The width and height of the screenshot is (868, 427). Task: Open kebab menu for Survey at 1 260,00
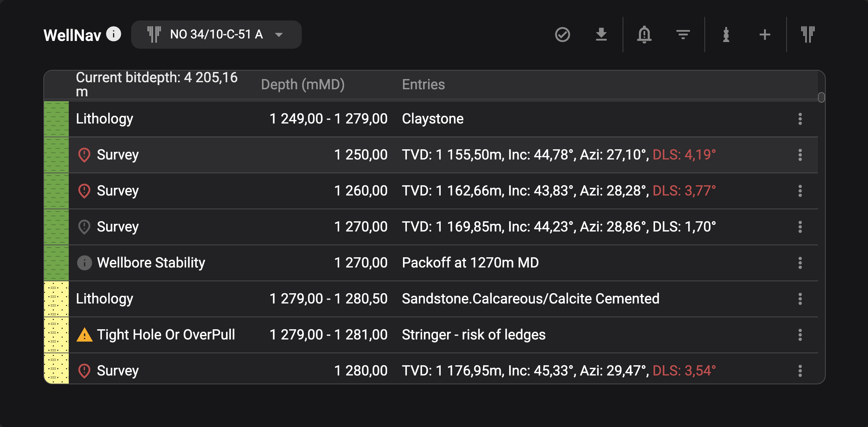pos(800,191)
